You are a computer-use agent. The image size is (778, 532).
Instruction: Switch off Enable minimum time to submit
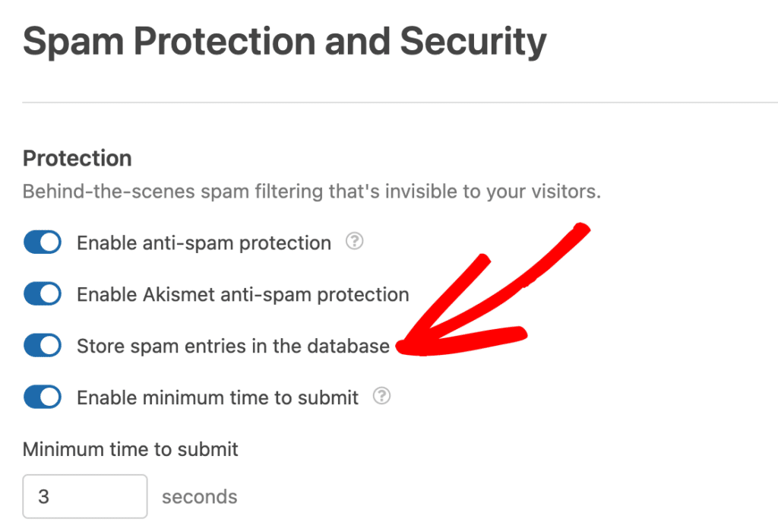pos(42,396)
